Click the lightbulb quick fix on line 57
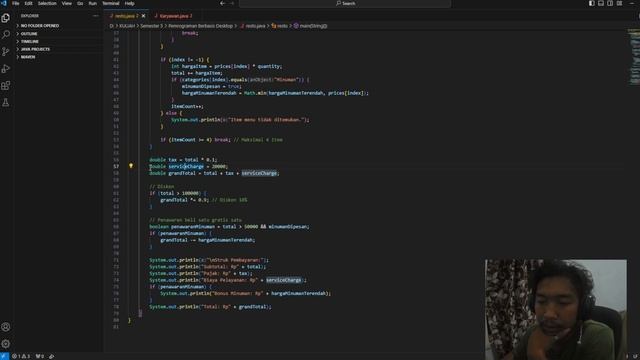The image size is (640, 360). [x=131, y=166]
